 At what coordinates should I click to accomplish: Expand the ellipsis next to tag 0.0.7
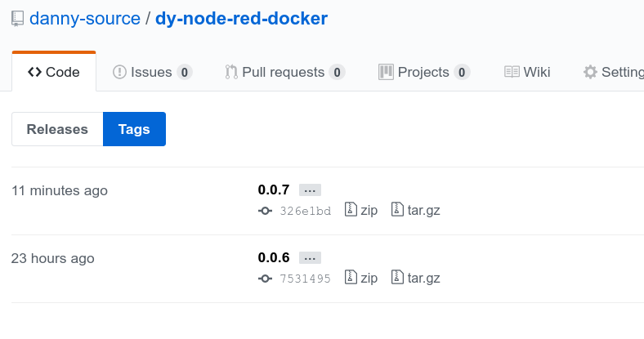coord(310,190)
